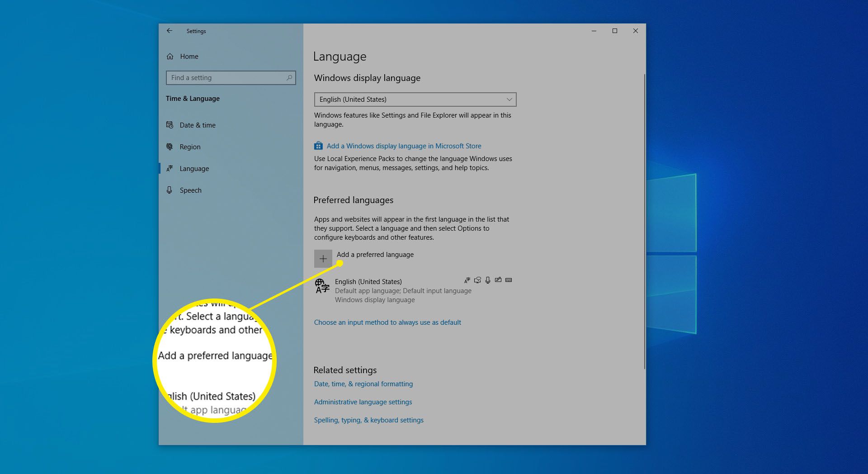Open Add a Windows display language in Microsoft Store
This screenshot has width=868, height=474.
404,146
